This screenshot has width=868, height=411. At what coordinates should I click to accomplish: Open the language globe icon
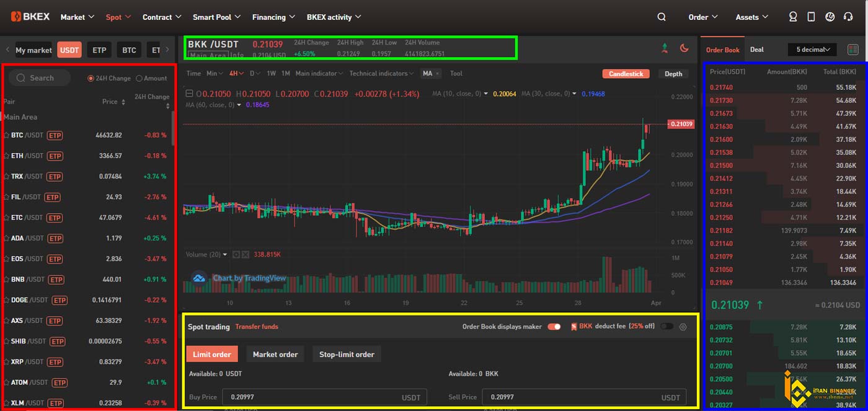830,17
